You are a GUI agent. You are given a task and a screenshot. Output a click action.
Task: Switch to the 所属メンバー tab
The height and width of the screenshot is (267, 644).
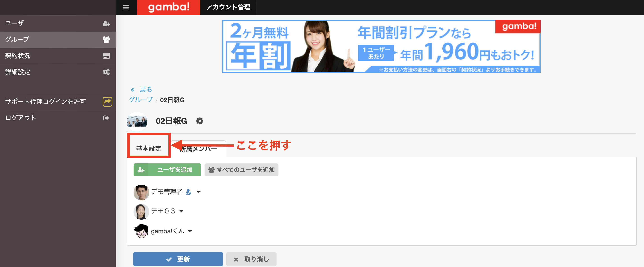coord(199,149)
